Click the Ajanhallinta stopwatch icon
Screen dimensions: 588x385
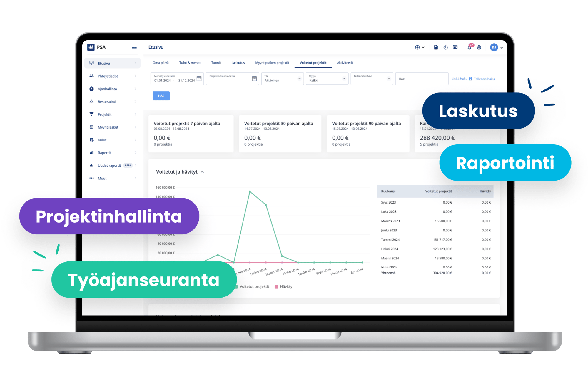(x=92, y=89)
